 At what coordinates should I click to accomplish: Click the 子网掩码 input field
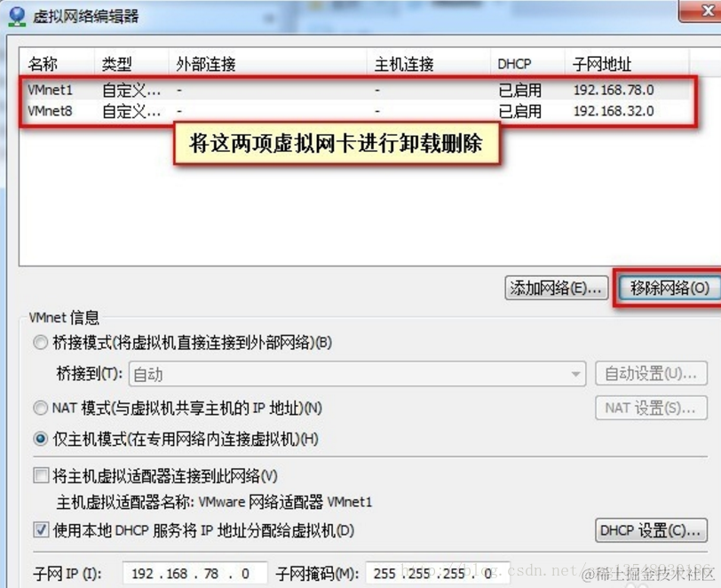tap(437, 574)
